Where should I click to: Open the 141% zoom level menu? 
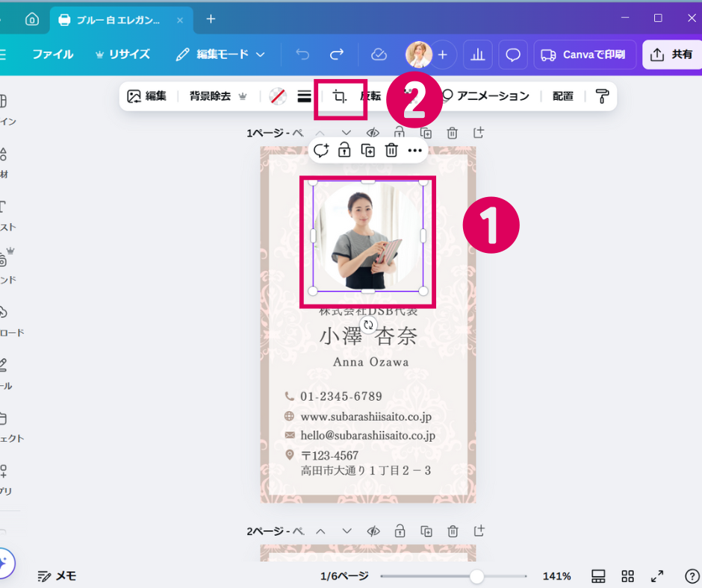point(556,576)
